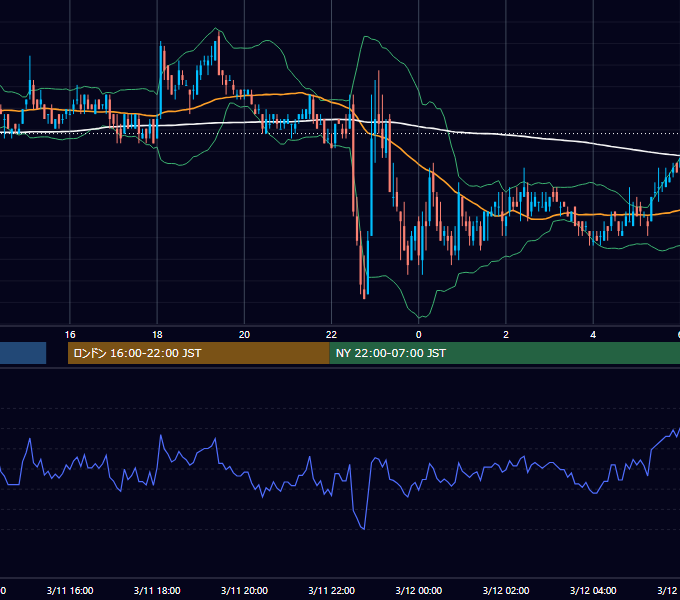Screen dimensions: 680x600
Task: Click the blue session bar left of ロンドン
Action: click(23, 353)
